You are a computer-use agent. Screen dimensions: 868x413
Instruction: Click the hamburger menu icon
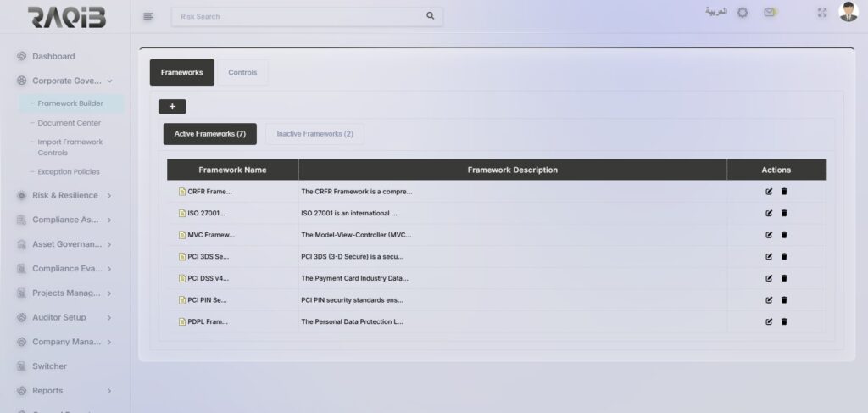pyautogui.click(x=148, y=16)
